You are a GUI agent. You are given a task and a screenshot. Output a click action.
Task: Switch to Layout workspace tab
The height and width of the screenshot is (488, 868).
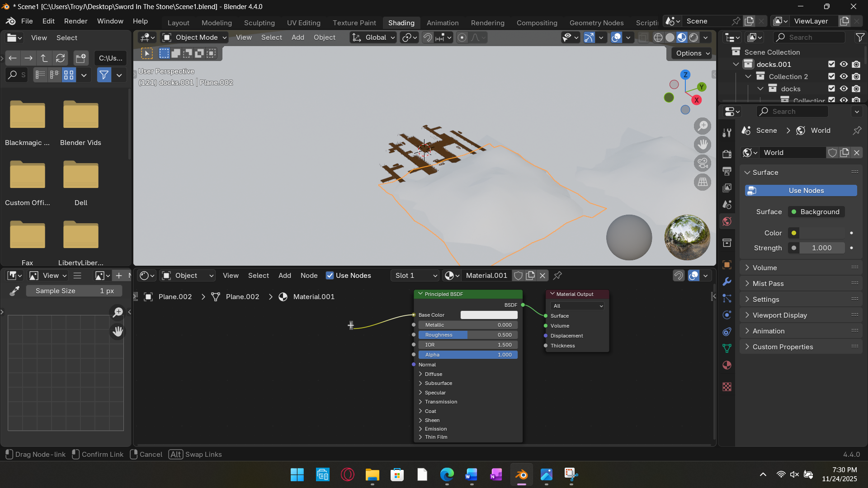point(178,23)
